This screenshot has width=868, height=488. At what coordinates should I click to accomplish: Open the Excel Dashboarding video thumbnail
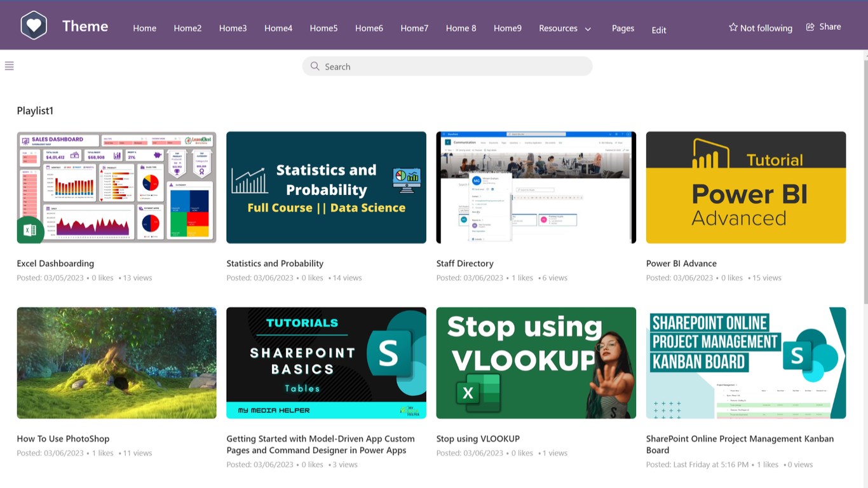[x=116, y=187]
